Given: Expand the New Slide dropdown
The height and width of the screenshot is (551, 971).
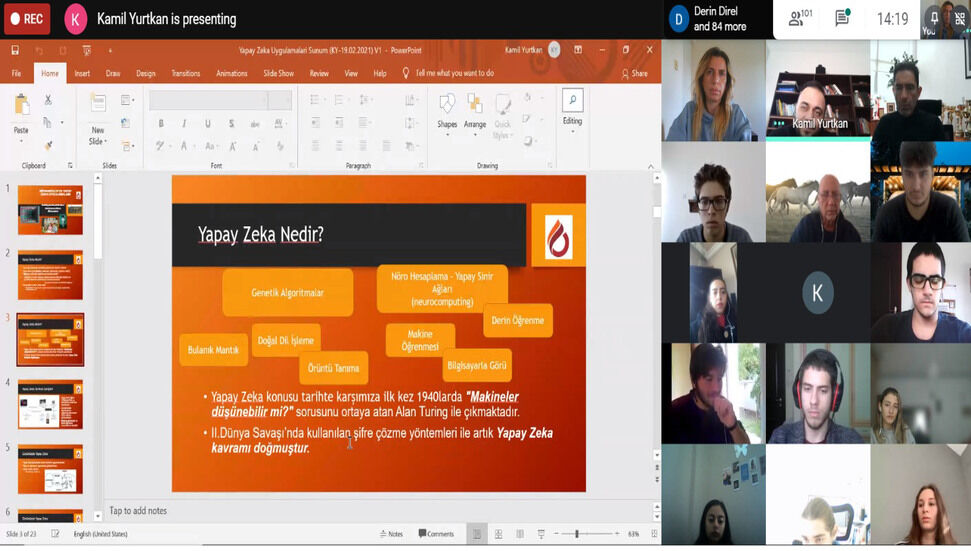Looking at the screenshot, I should [x=98, y=141].
